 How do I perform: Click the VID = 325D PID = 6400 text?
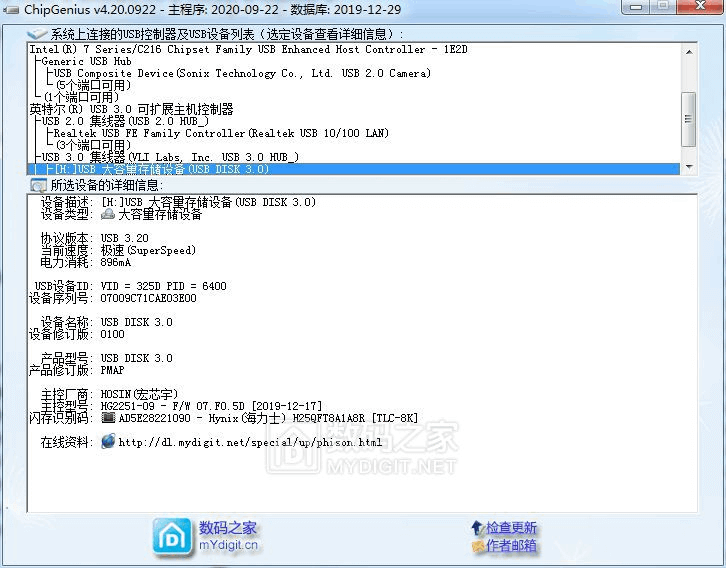pyautogui.click(x=163, y=286)
